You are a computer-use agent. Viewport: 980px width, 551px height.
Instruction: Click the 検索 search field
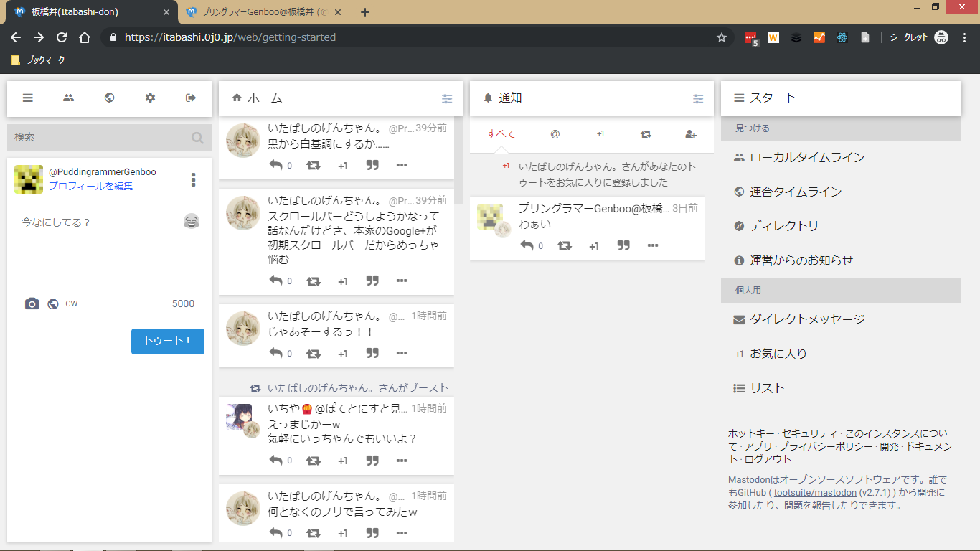100,137
